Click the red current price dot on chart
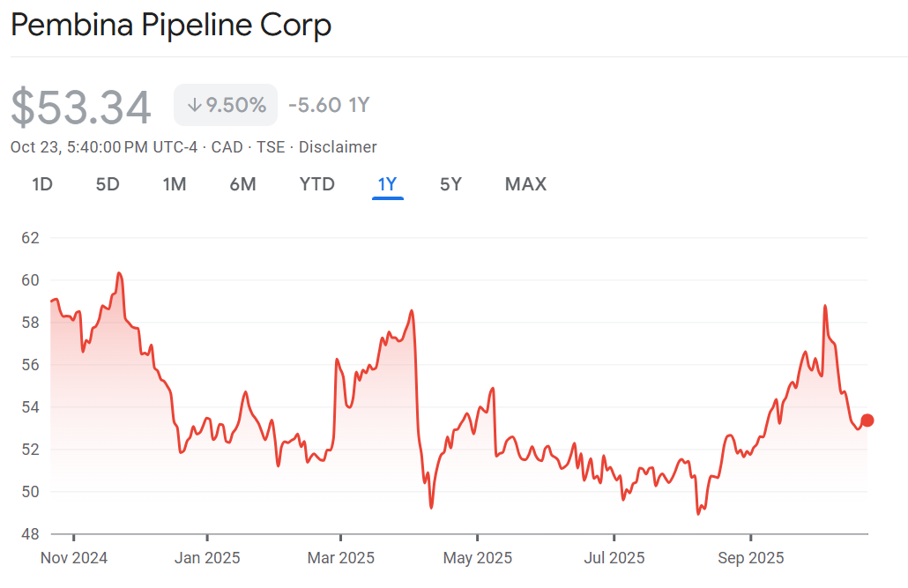The image size is (908, 588). click(x=867, y=421)
